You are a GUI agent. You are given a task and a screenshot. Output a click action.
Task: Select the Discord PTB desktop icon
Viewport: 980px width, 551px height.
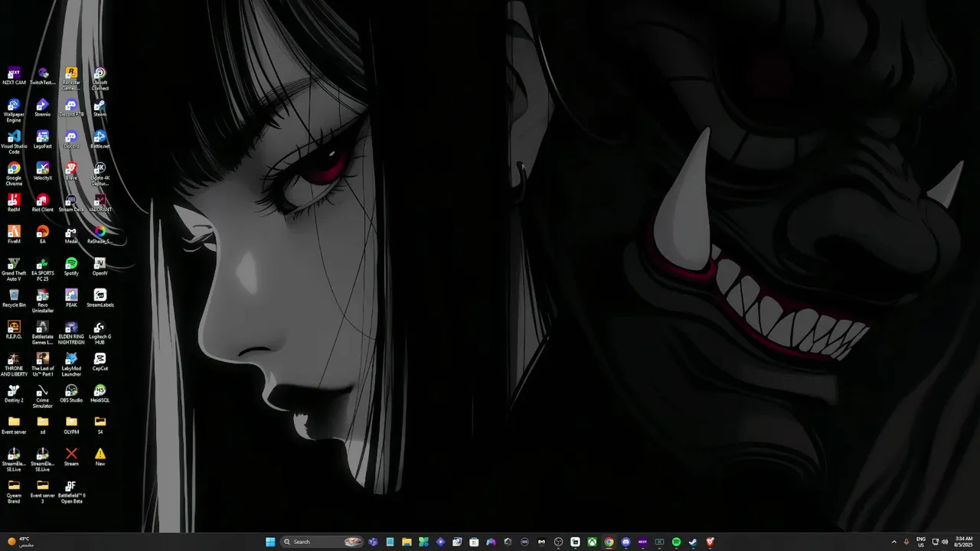click(71, 108)
